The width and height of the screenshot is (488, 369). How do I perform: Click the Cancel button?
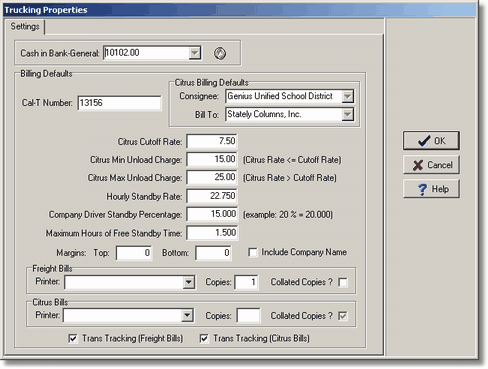click(431, 165)
